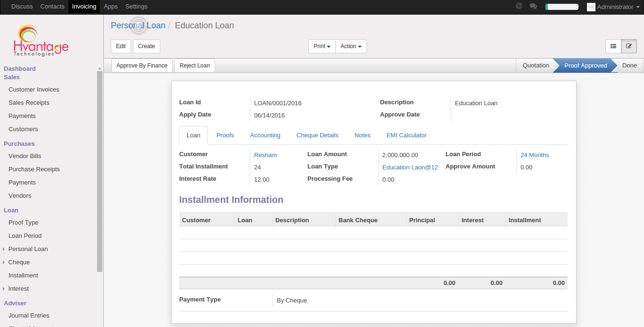
Task: Expand the Cheque menu arrow
Action: 4,262
